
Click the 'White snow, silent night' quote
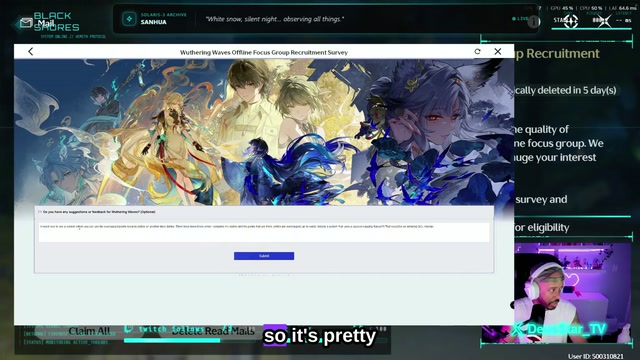pos(274,19)
